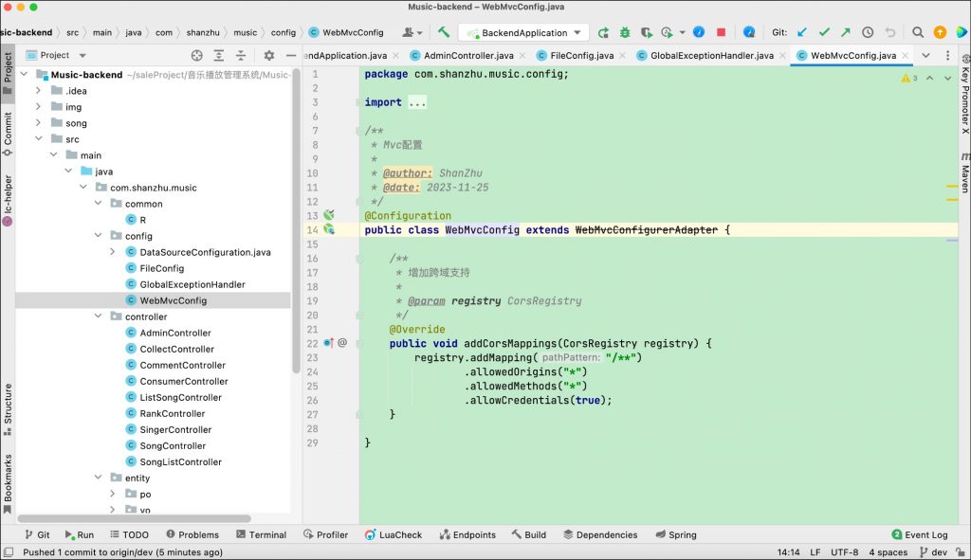Collapse all in Project panel
Viewport: 971px width, 560px height.
pyautogui.click(x=243, y=56)
